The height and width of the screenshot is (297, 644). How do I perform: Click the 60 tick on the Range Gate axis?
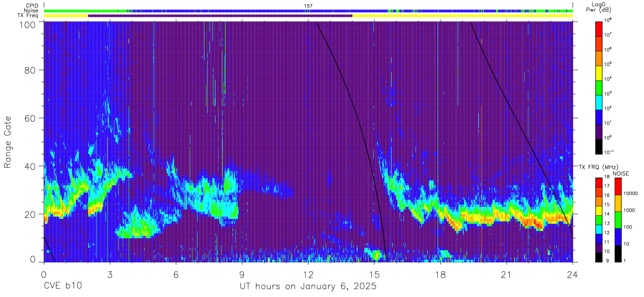31,118
